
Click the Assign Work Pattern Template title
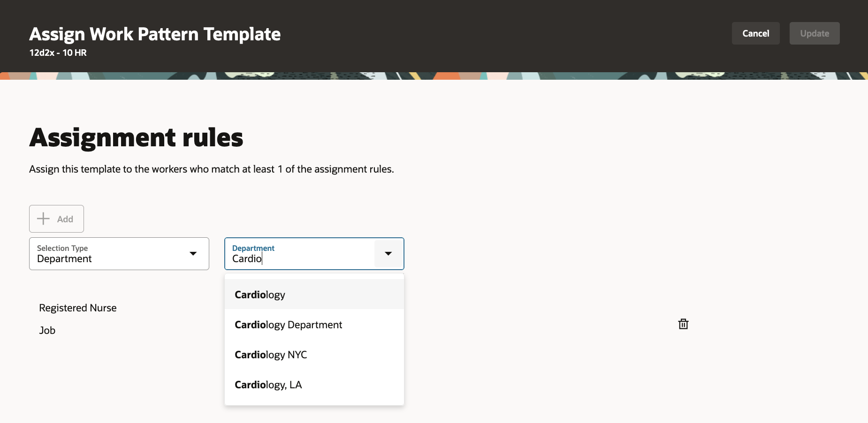155,34
